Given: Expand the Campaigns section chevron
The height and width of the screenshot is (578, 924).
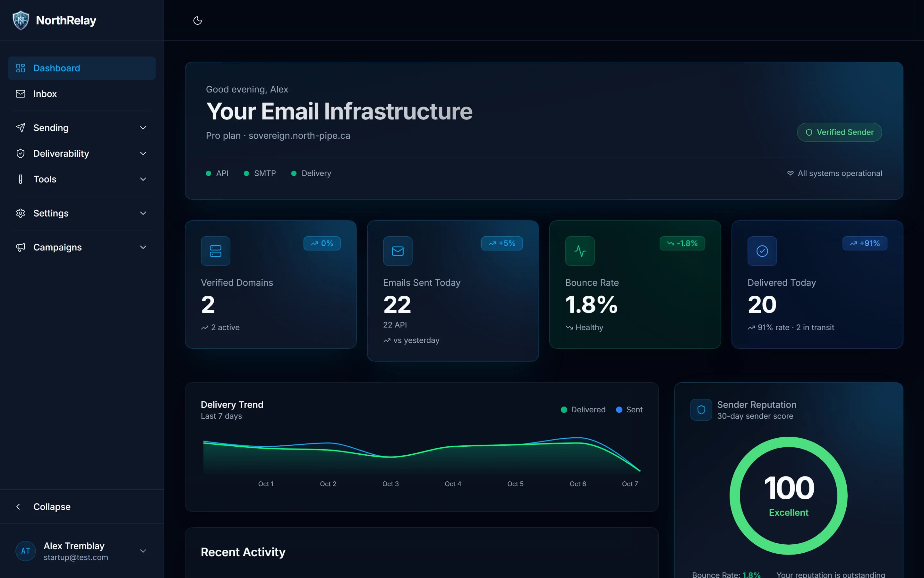Looking at the screenshot, I should coord(143,247).
